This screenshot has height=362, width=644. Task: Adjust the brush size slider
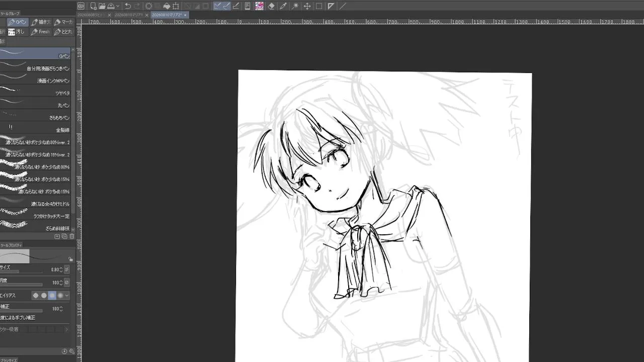[21, 271]
